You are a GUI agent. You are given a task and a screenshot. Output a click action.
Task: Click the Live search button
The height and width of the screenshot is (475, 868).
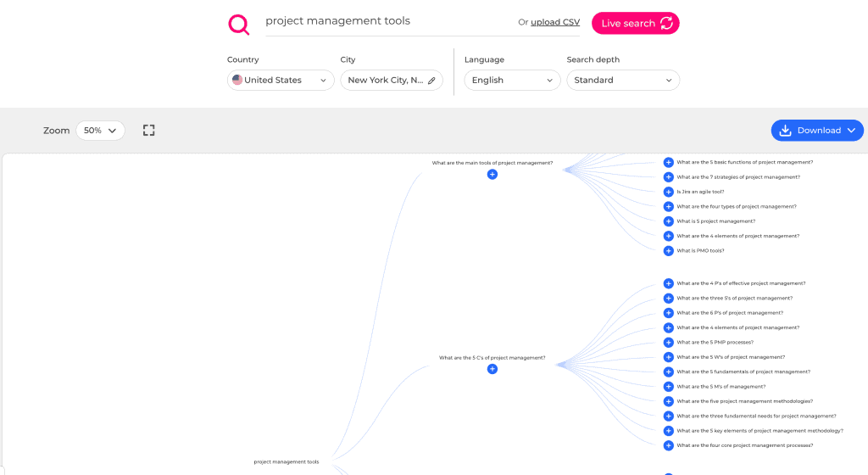[636, 24]
